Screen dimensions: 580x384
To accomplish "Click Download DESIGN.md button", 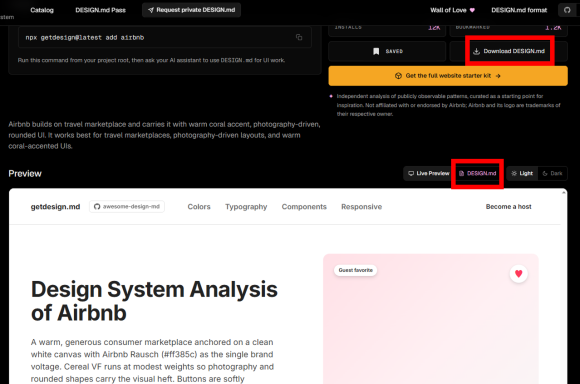I will 509,51.
